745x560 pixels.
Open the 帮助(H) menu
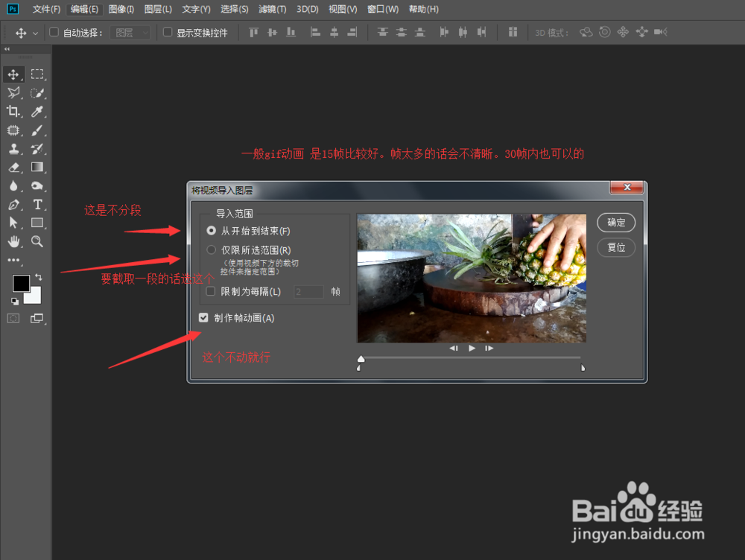(424, 9)
